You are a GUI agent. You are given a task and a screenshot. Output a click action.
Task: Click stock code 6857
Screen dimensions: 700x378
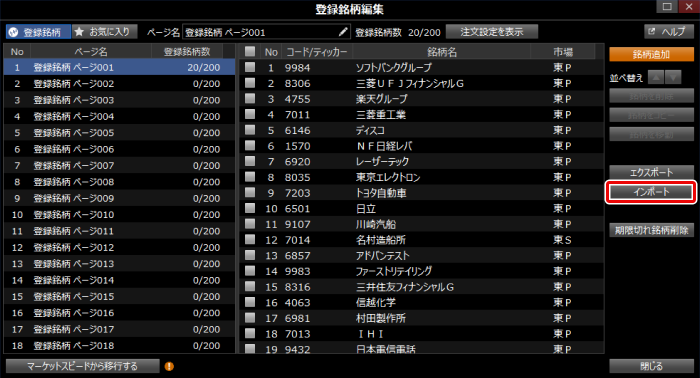pyautogui.click(x=297, y=255)
